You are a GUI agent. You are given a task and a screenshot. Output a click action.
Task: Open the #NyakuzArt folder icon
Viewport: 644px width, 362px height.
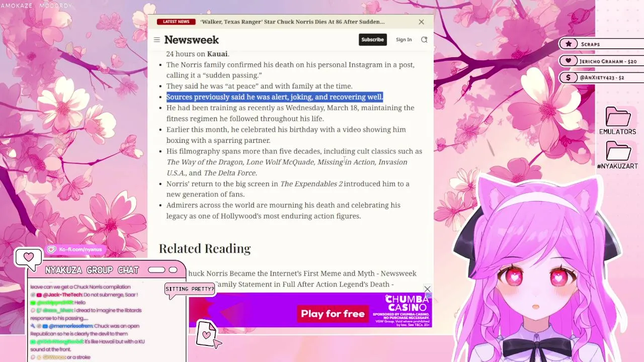618,151
